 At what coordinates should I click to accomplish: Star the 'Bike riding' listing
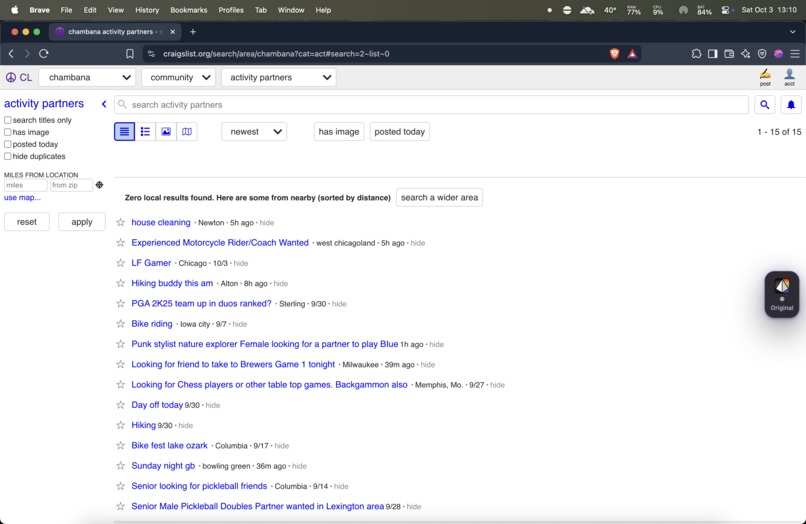pos(121,324)
